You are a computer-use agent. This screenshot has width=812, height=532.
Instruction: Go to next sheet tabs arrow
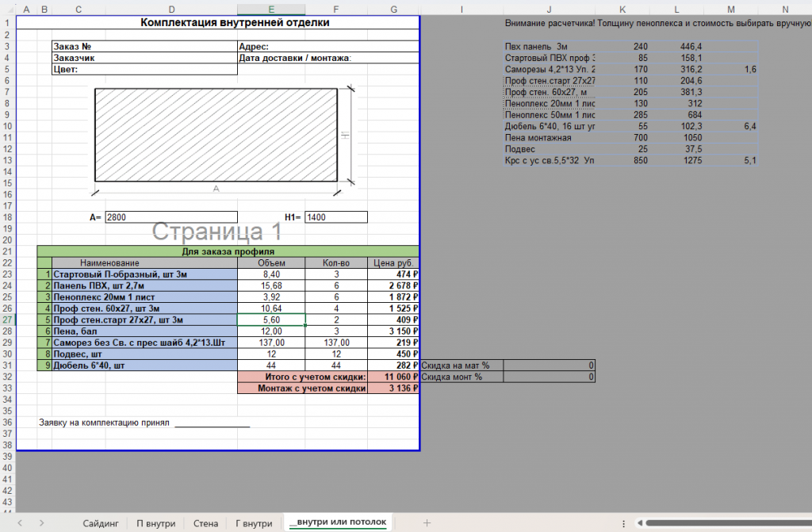tap(41, 523)
